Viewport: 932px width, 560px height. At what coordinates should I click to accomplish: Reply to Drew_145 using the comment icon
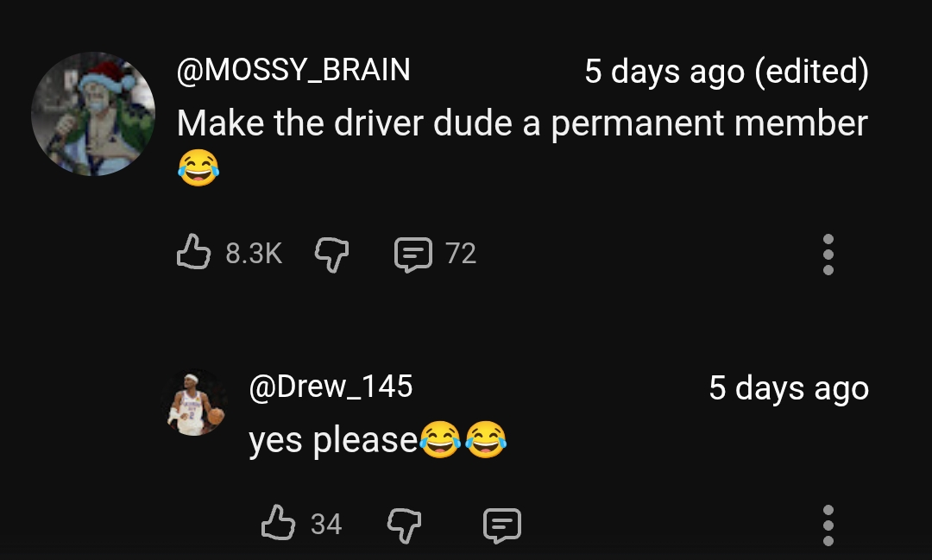tap(502, 525)
